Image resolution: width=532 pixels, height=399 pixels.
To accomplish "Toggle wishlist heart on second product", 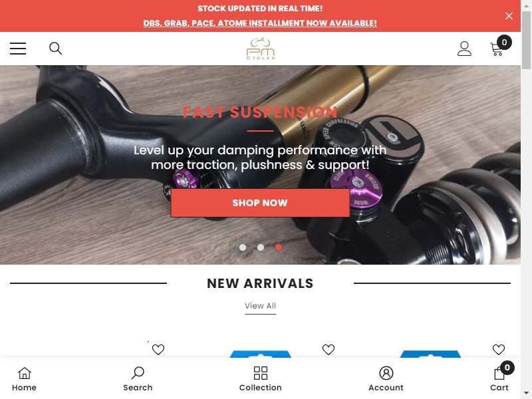I will 329,350.
